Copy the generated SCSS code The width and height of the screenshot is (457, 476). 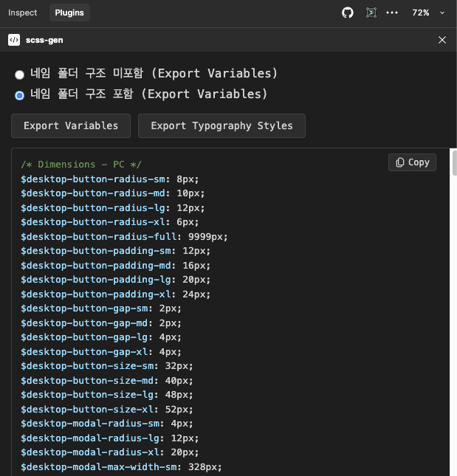pyautogui.click(x=413, y=162)
